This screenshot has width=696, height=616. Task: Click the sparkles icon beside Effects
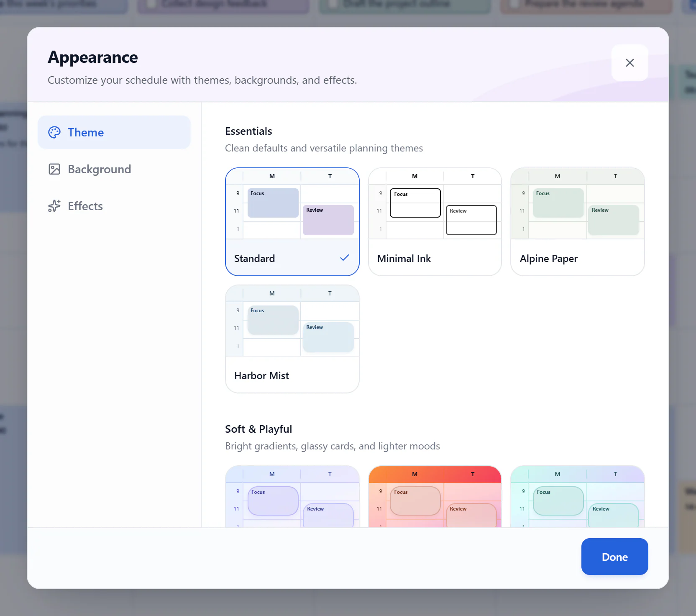[54, 206]
